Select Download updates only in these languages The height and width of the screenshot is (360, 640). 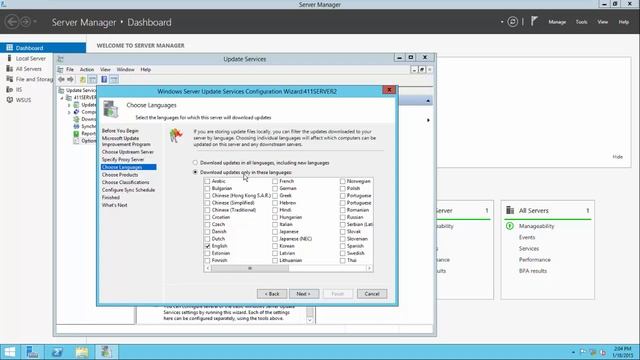pos(195,172)
